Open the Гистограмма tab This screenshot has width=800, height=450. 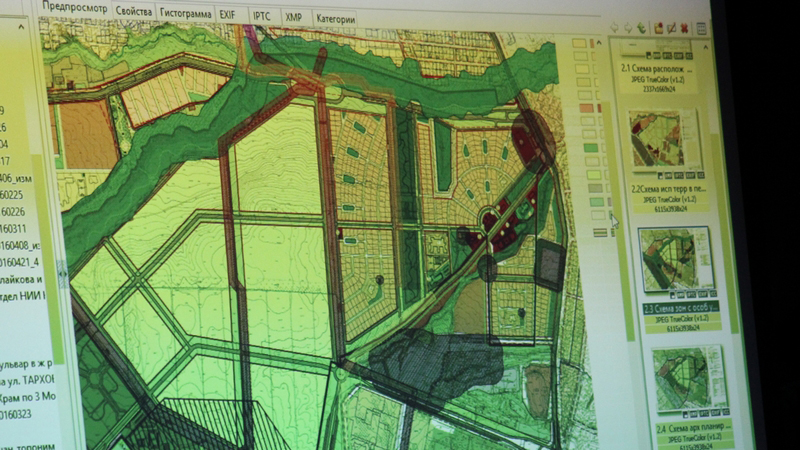click(185, 17)
